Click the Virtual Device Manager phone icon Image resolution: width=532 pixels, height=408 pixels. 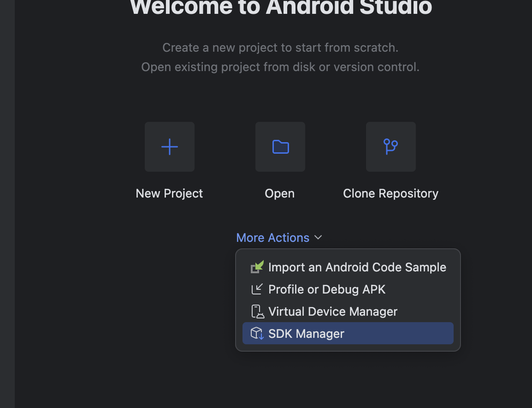click(x=258, y=312)
